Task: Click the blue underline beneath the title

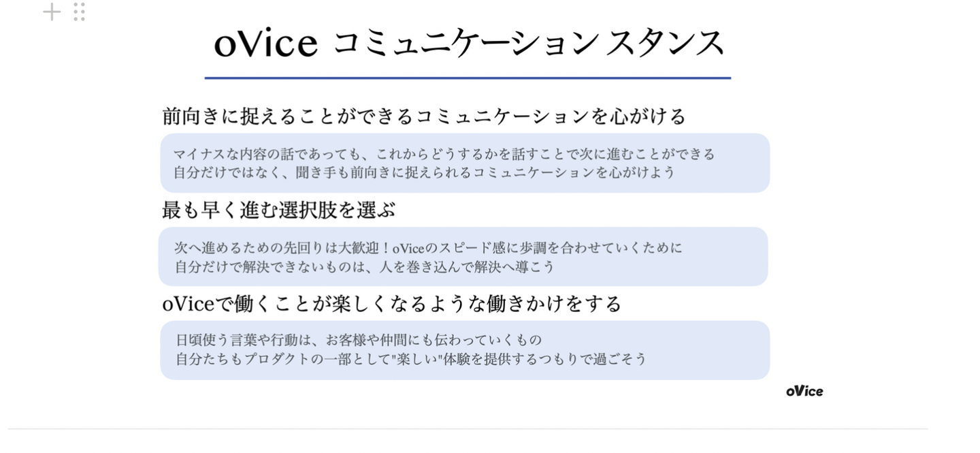Action: click(x=468, y=78)
